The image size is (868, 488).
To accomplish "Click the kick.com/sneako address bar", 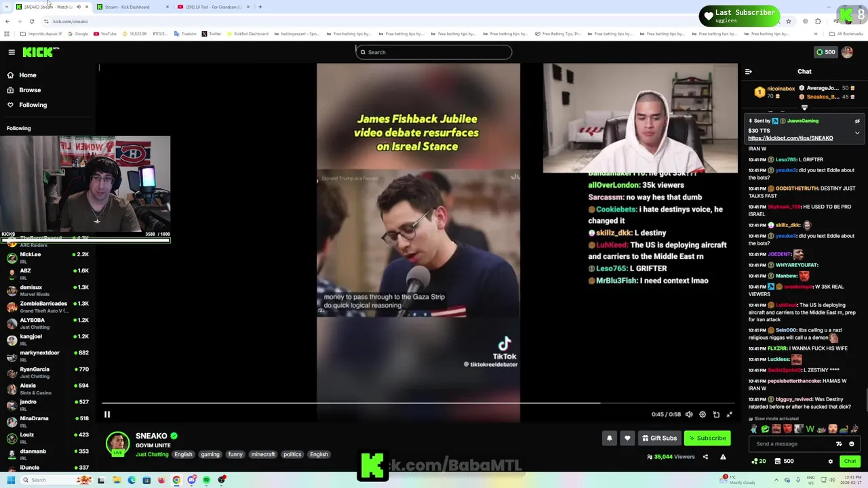I will point(71,22).
